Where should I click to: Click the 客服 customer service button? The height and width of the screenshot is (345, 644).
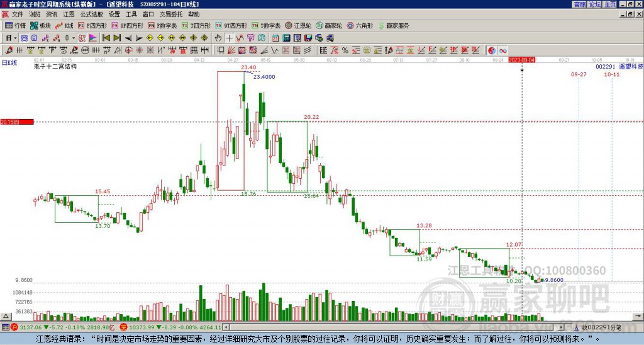(x=579, y=4)
